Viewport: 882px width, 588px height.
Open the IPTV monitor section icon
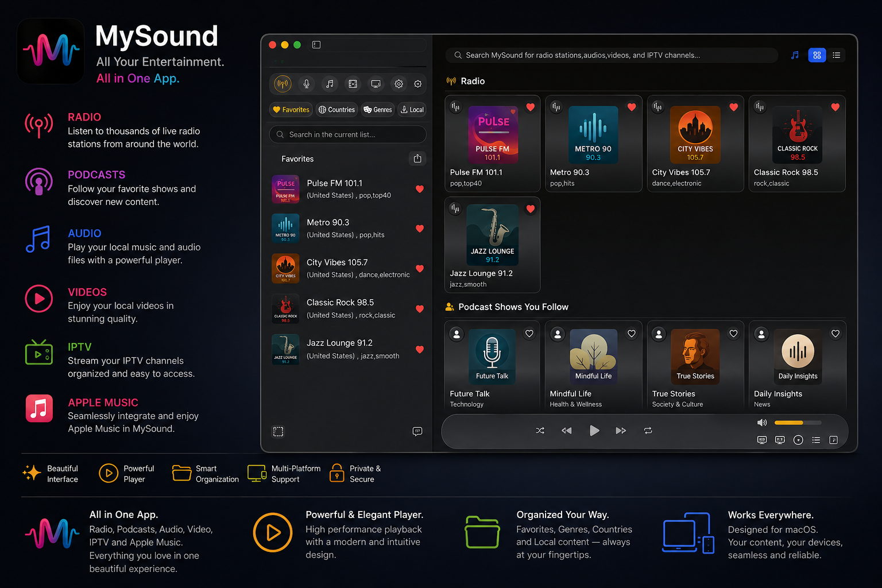point(376,84)
